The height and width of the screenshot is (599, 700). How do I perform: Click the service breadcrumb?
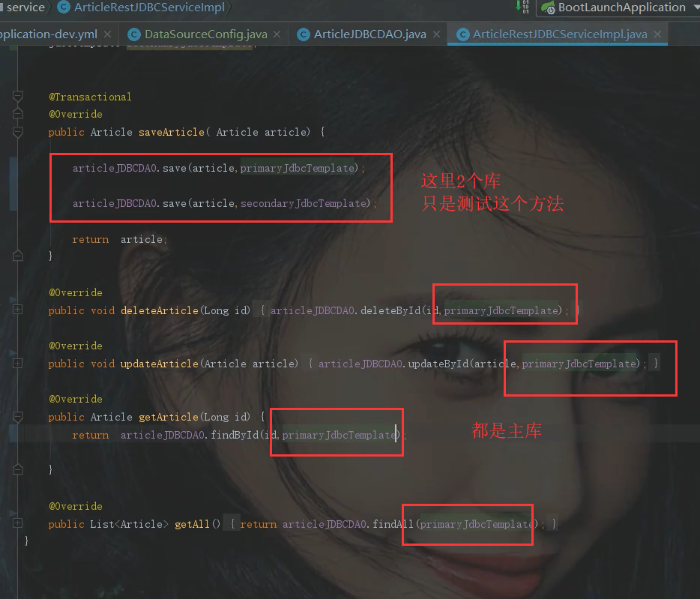click(25, 7)
